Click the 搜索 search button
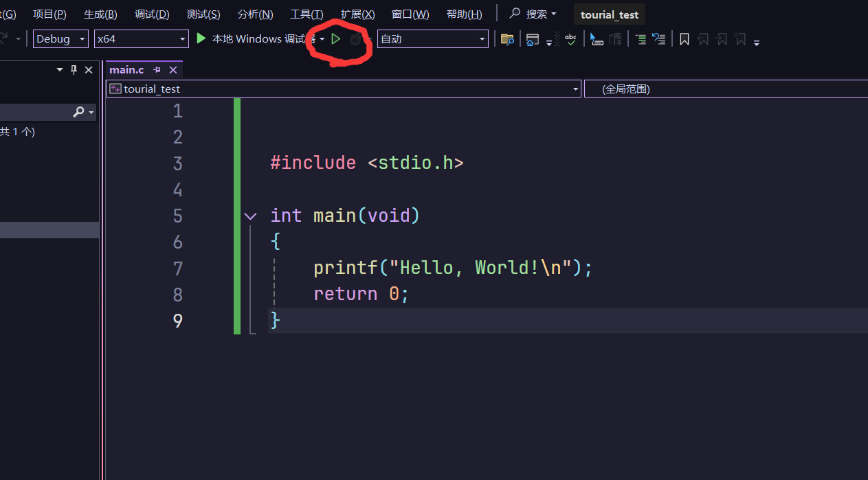This screenshot has height=480, width=868. click(533, 14)
